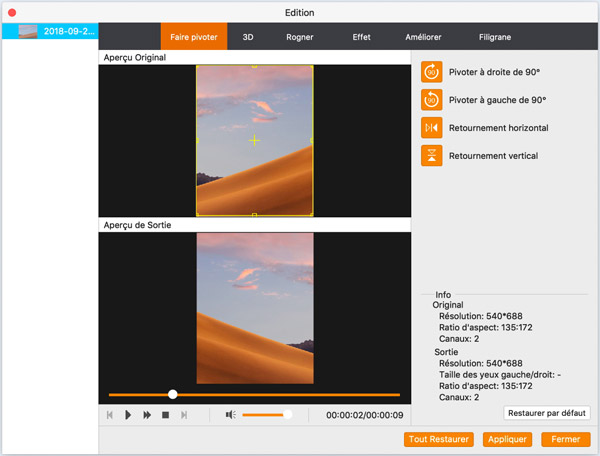Screen dimensions: 600x456
Task: Click the top center crop handle
Action: [254, 67]
